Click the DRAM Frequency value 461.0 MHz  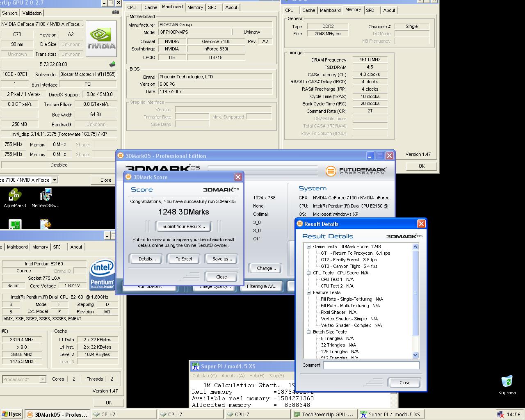[370, 59]
